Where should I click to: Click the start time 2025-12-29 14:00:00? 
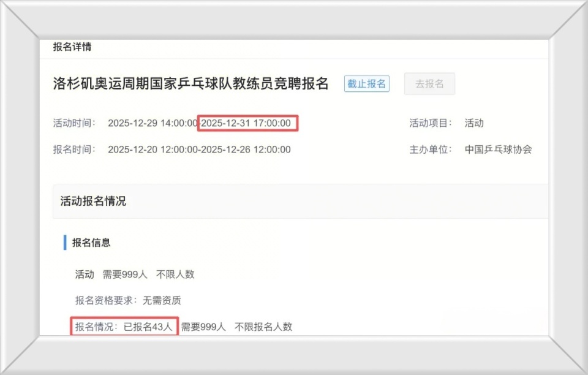152,123
